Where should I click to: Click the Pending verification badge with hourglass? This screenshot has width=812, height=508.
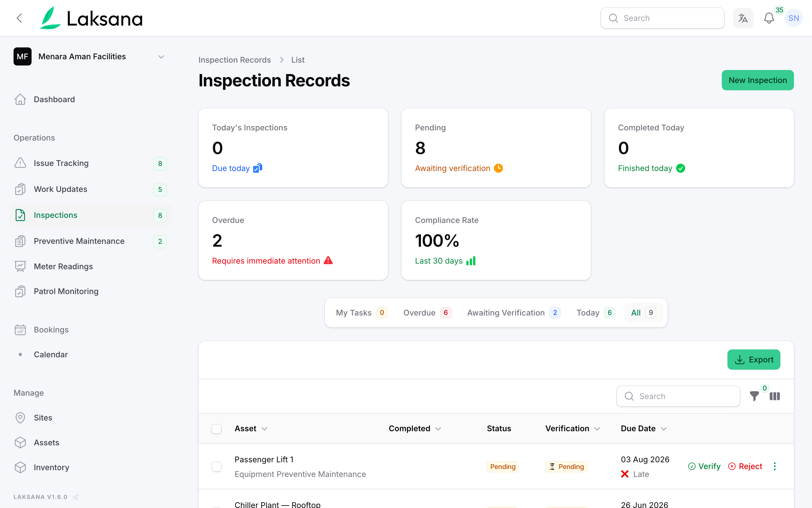click(566, 467)
